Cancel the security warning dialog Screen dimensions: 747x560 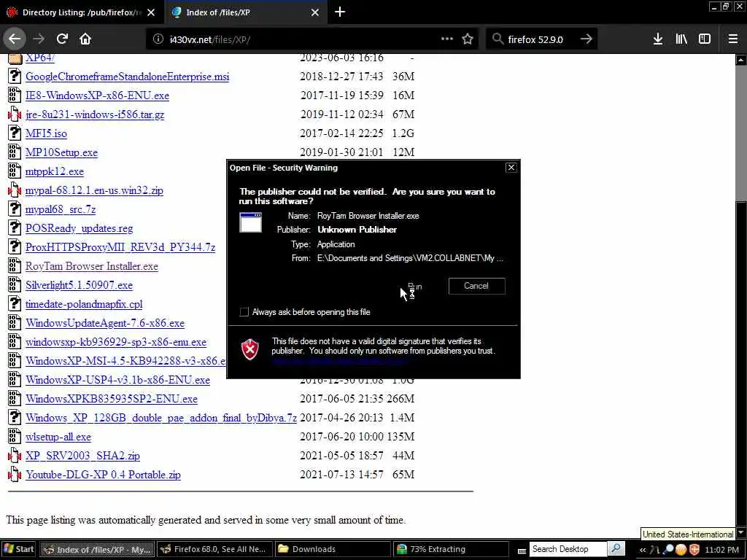click(476, 286)
